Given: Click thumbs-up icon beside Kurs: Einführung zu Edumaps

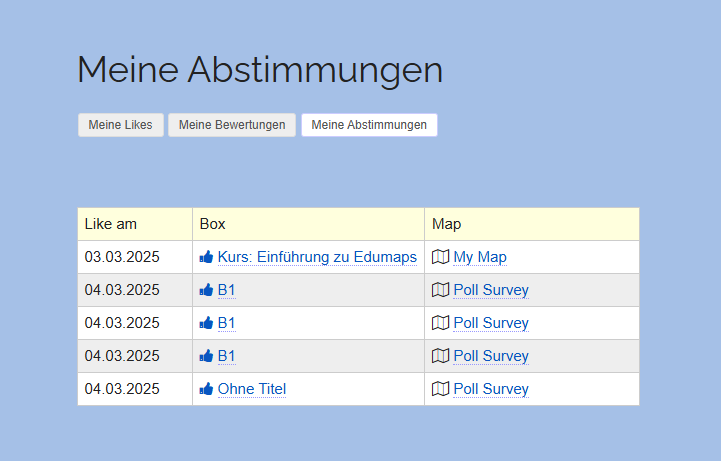Looking at the screenshot, I should (x=206, y=257).
